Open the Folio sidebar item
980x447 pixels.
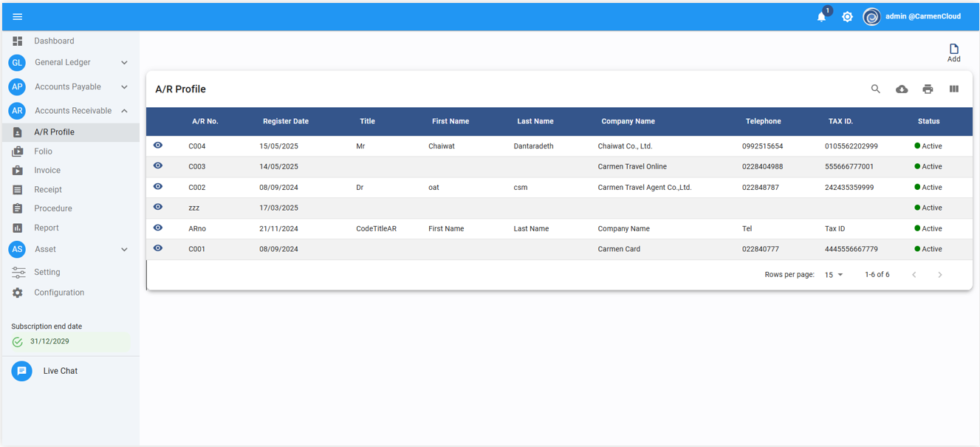tap(43, 151)
